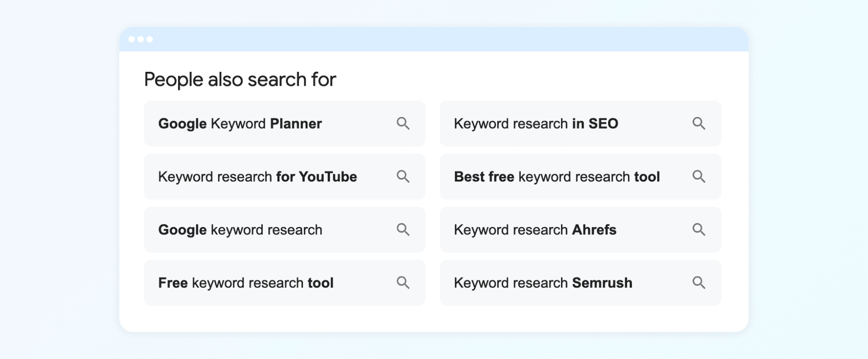Viewport: 868px width, 359px height.
Task: Click the magnifier on Best free keyword research tool
Action: click(x=699, y=177)
